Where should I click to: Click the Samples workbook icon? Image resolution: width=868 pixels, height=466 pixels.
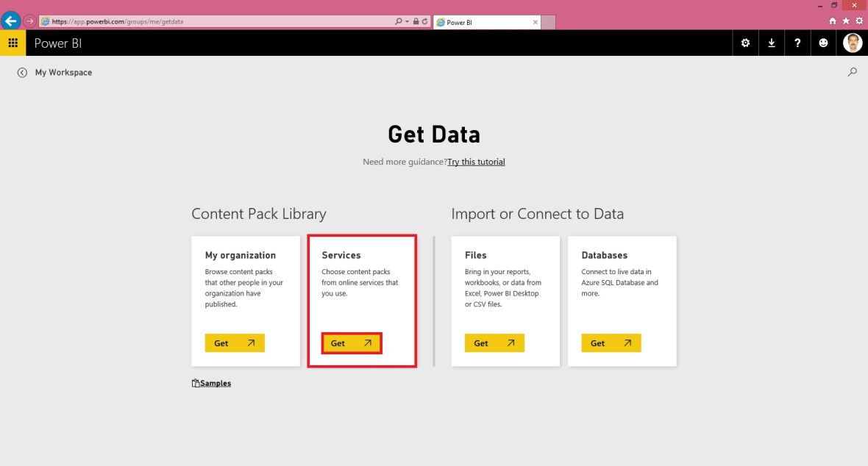click(194, 382)
